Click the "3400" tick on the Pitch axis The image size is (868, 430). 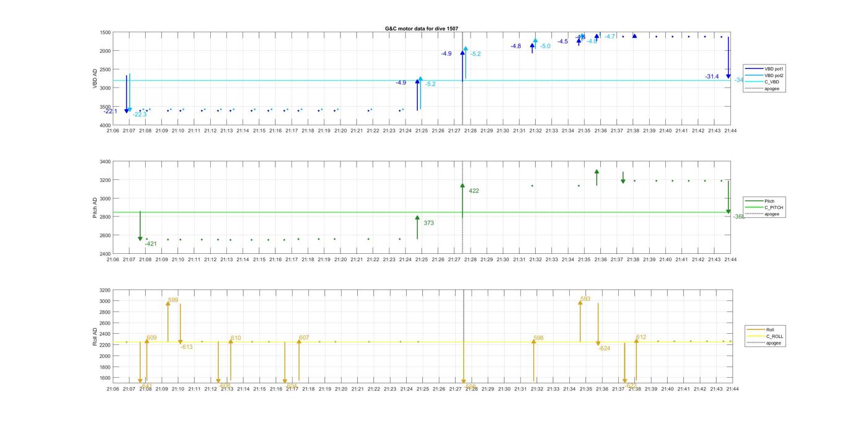coord(105,162)
